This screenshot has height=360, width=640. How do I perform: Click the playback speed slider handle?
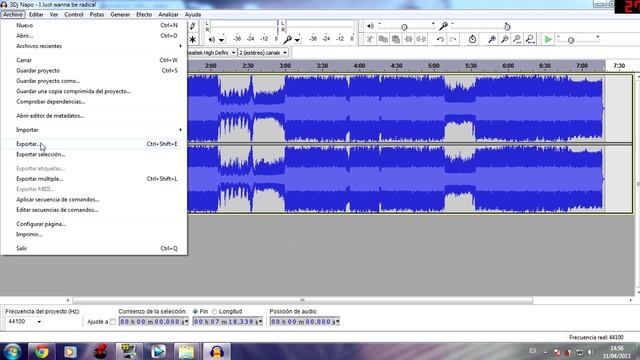pyautogui.click(x=571, y=40)
